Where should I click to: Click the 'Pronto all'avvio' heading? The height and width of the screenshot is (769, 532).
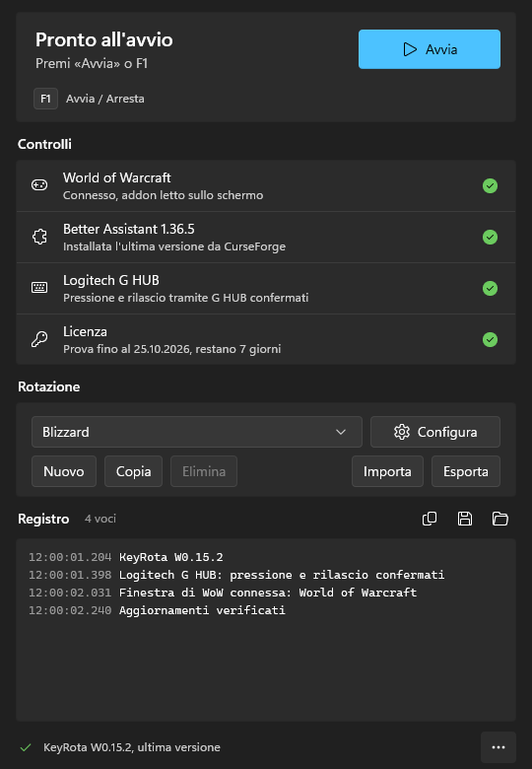[x=103, y=39]
